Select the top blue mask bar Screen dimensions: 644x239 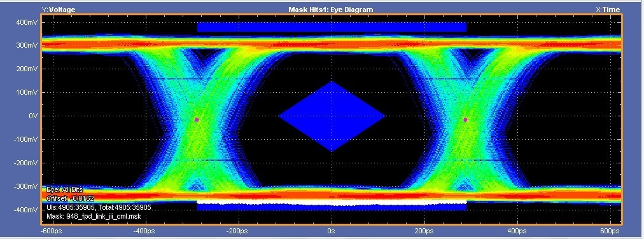pyautogui.click(x=332, y=27)
